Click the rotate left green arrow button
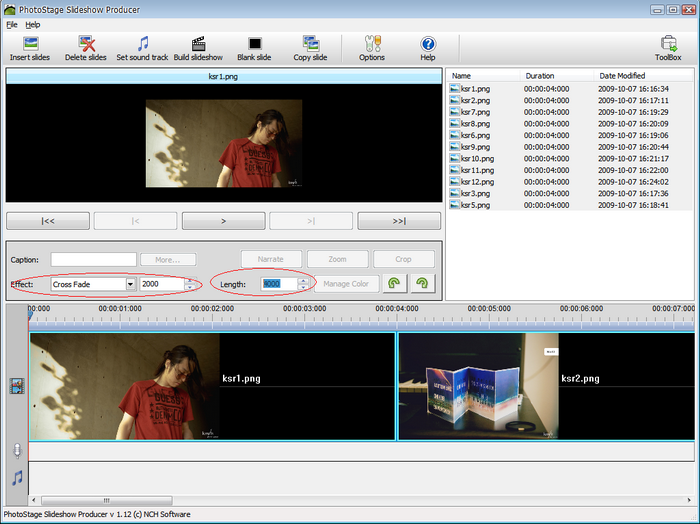This screenshot has height=524, width=700. (x=396, y=284)
